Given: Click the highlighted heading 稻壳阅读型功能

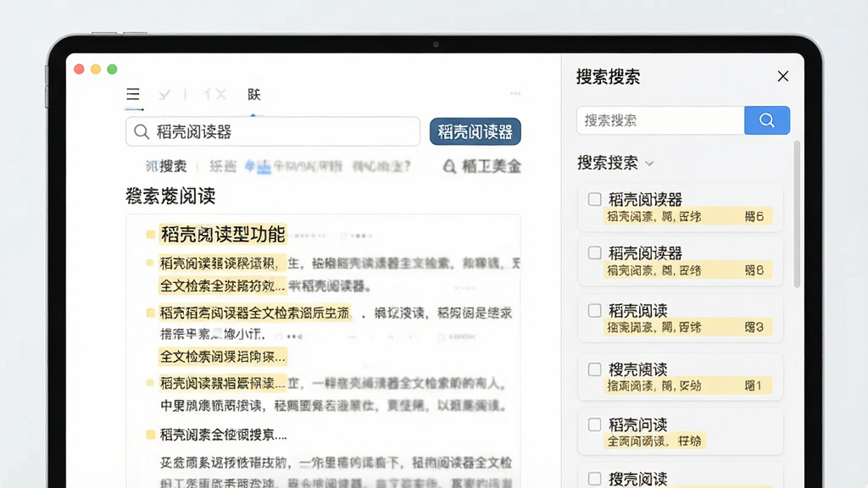Looking at the screenshot, I should pos(223,234).
